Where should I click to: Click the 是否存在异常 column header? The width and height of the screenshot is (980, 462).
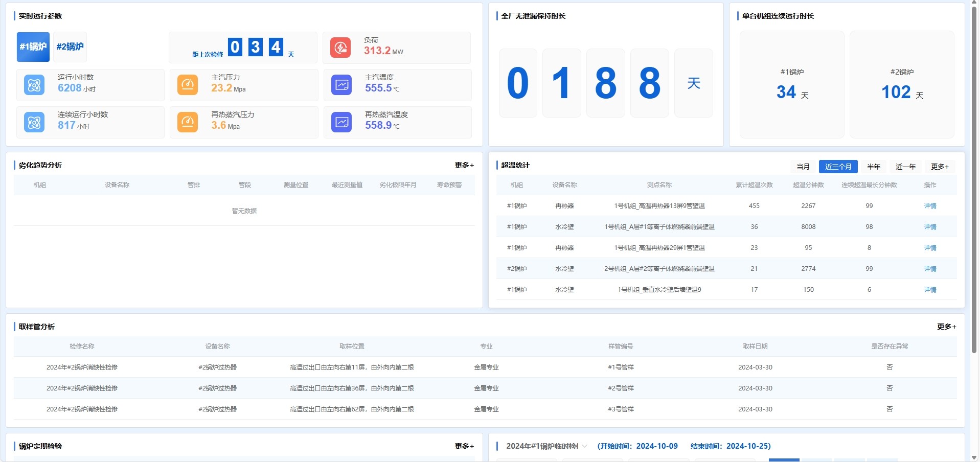(x=890, y=346)
